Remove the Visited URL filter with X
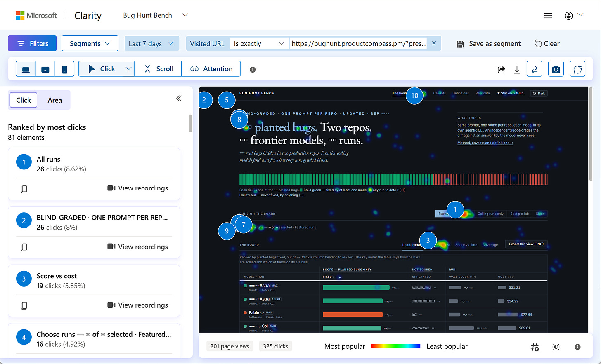The height and width of the screenshot is (364, 601). (x=434, y=43)
